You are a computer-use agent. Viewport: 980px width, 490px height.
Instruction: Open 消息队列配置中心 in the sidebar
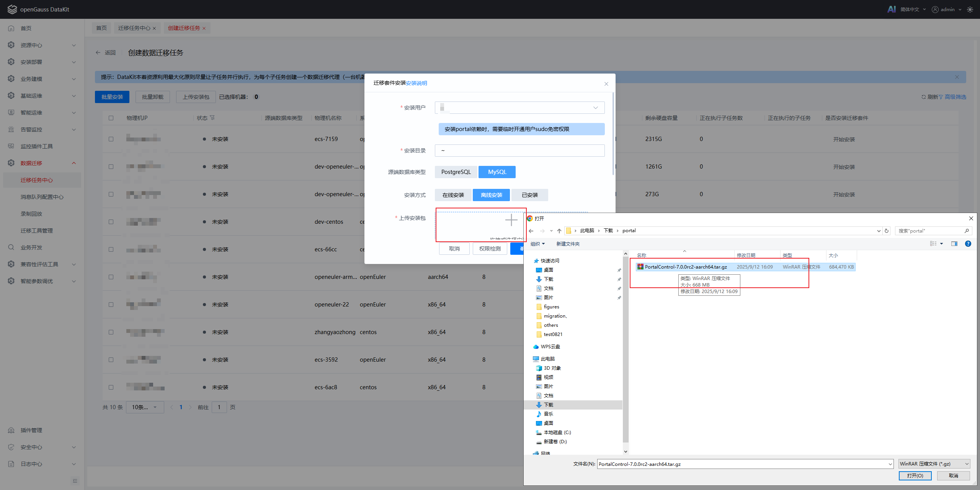click(x=42, y=197)
